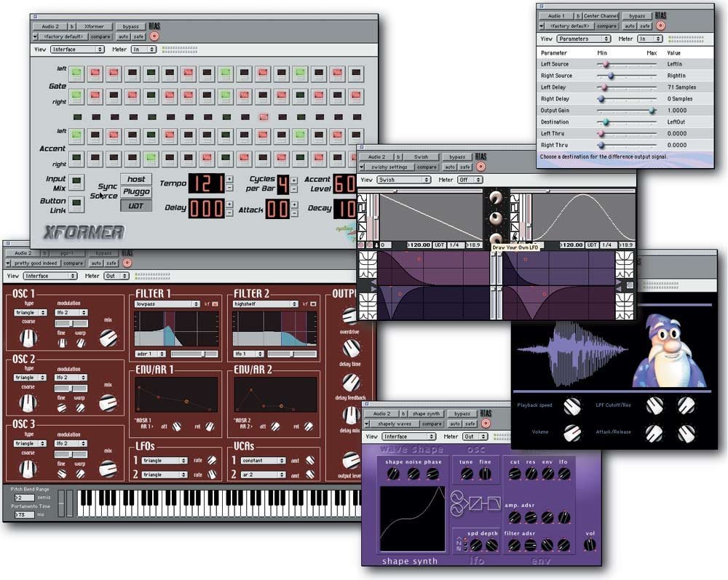Click the Audio 2 track button in Xformer
The width and height of the screenshot is (728, 580).
click(x=50, y=26)
